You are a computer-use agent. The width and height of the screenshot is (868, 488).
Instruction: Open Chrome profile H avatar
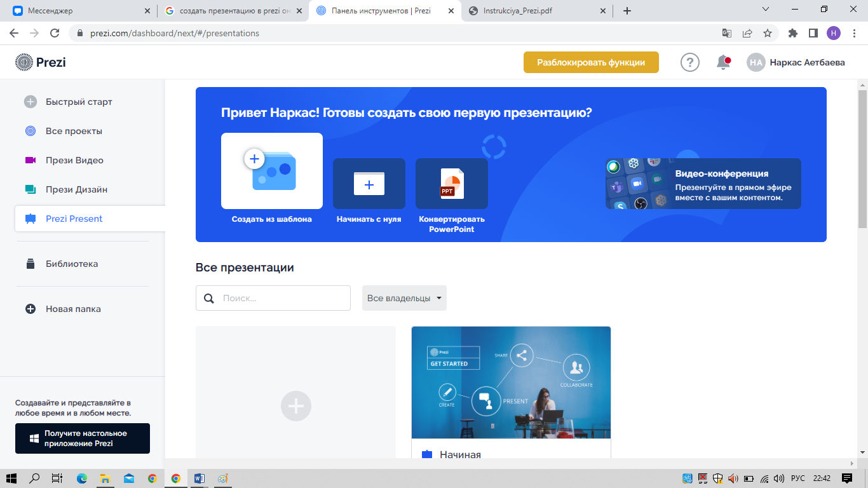click(x=833, y=33)
